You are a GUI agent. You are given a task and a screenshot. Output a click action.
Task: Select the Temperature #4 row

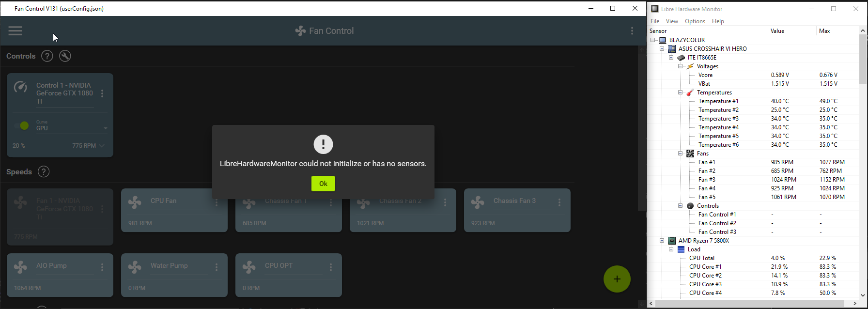tap(753, 127)
